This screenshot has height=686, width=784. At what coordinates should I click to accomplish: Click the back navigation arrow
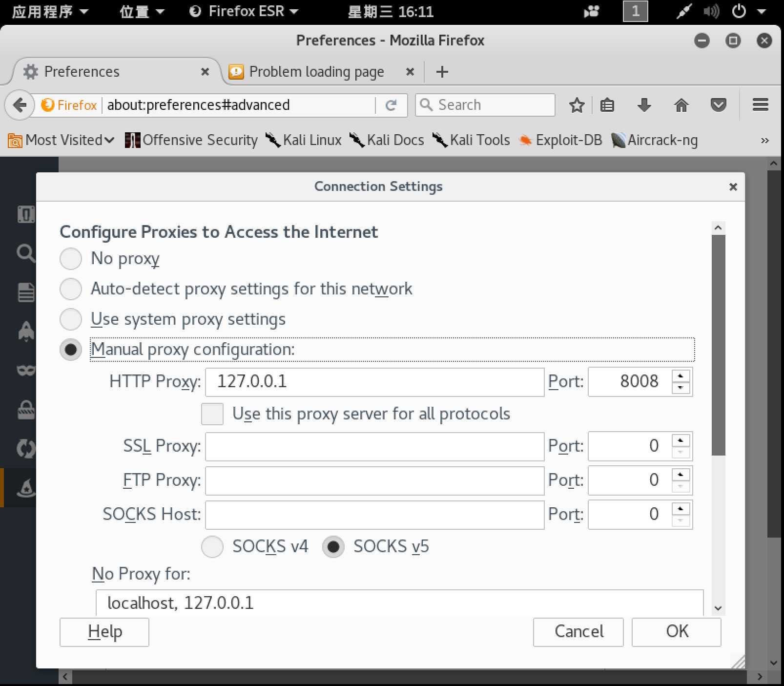20,105
